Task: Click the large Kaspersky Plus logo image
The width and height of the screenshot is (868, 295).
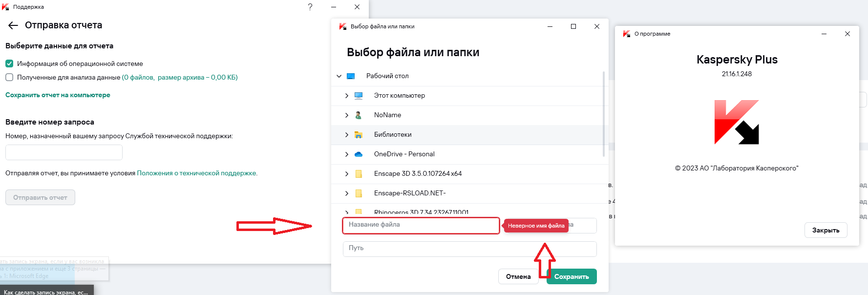Action: click(737, 122)
